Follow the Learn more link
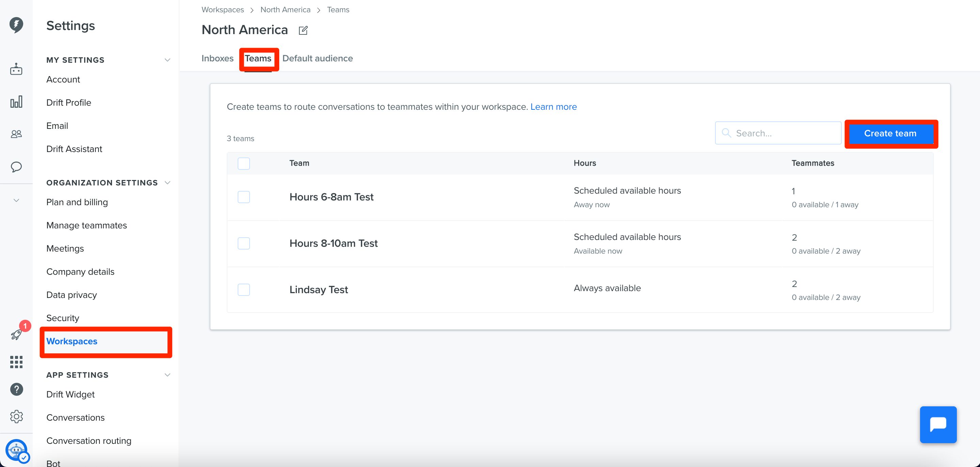This screenshot has width=980, height=467. (x=553, y=107)
